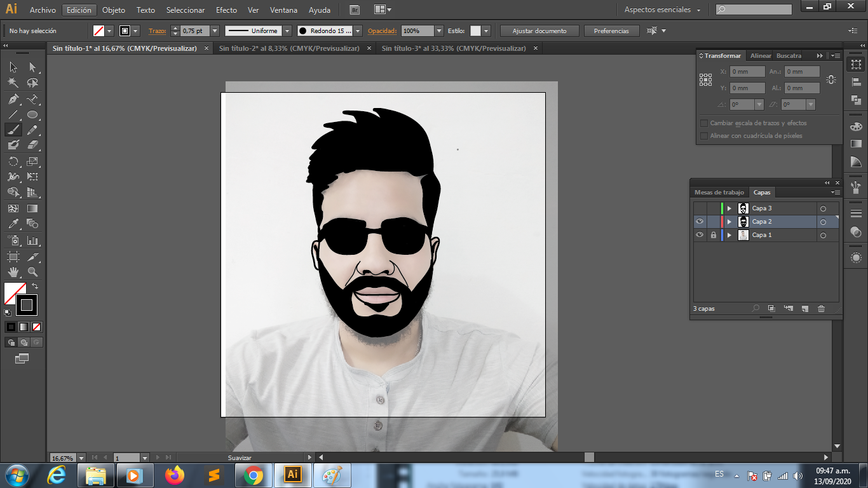Open the Brushes panel icon in dock
Viewport: 868px width, 488px height.
pos(856,187)
